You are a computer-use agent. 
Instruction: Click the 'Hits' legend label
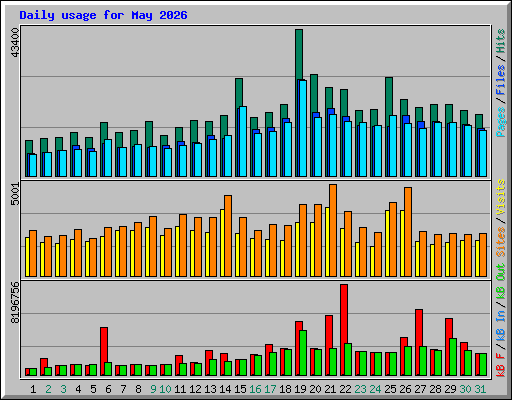(x=501, y=41)
